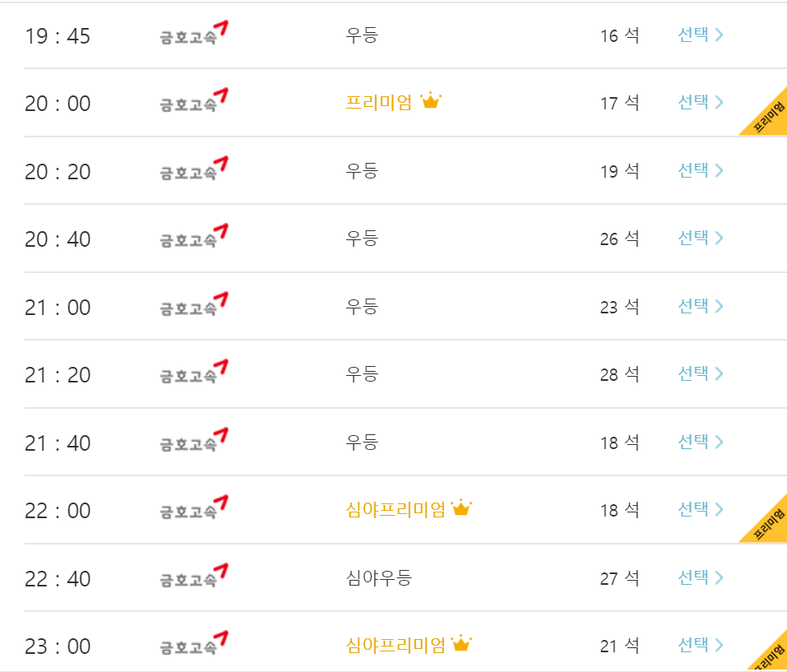The image size is (787, 672).
Task: Pick 선택 on the 21:00 row
Action: [x=700, y=306]
